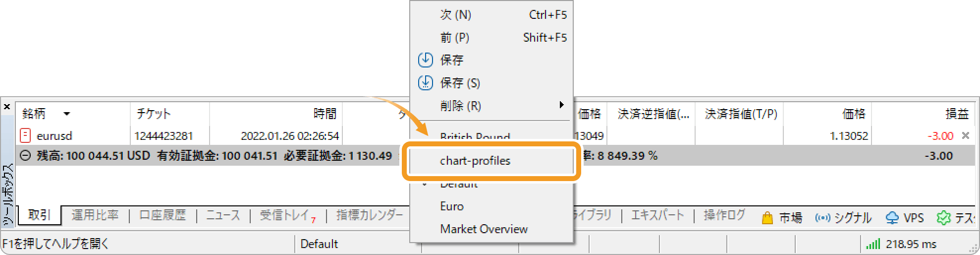
Task: Click the price value 1.13052
Action: 849,136
